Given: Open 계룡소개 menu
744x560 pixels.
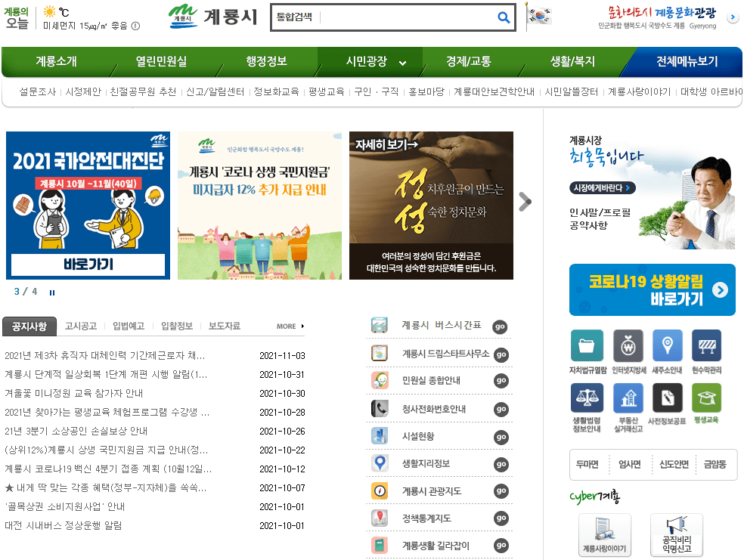Looking at the screenshot, I should [56, 61].
